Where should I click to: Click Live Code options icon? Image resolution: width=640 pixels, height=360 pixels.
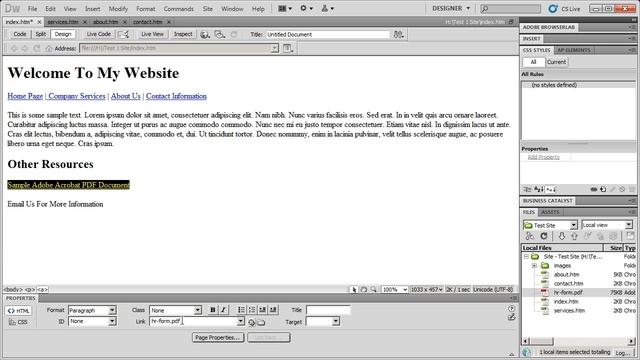coord(124,34)
